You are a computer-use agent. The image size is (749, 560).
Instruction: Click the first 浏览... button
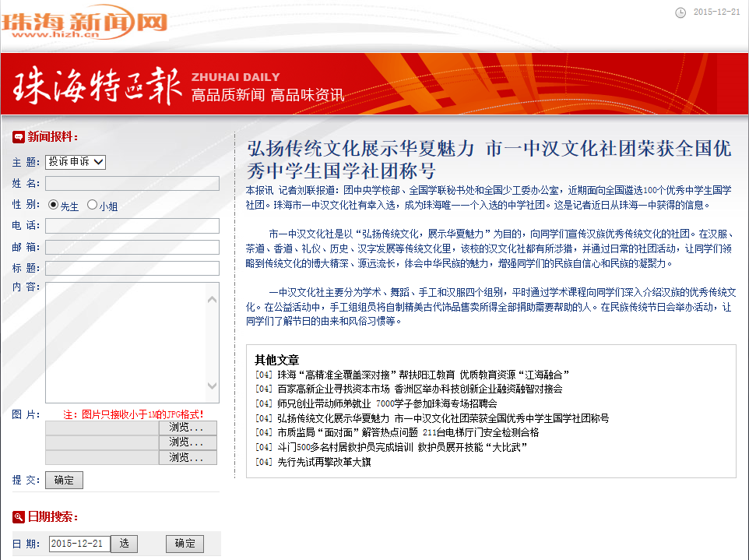(x=188, y=428)
